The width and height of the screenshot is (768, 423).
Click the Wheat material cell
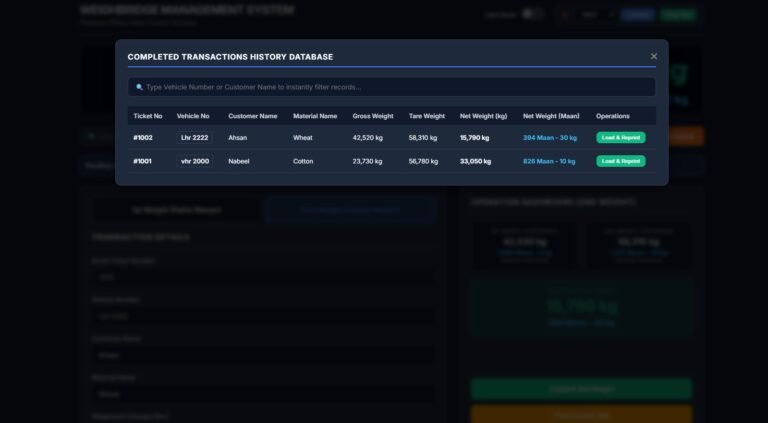pos(303,138)
